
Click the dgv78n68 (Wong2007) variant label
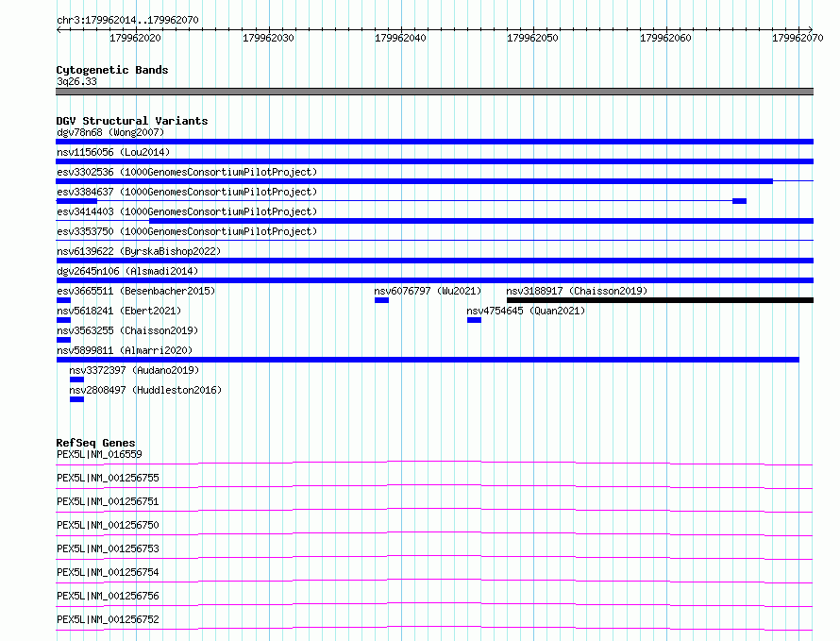(x=110, y=132)
